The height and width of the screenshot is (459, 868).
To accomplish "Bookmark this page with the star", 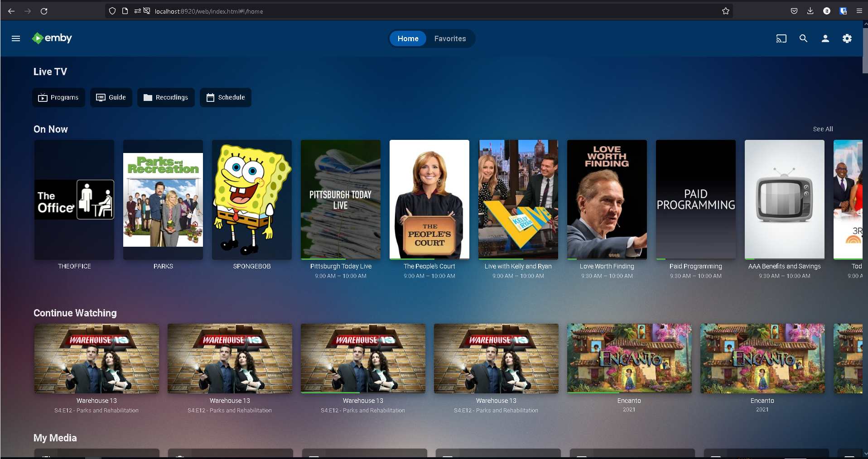I will click(x=726, y=11).
